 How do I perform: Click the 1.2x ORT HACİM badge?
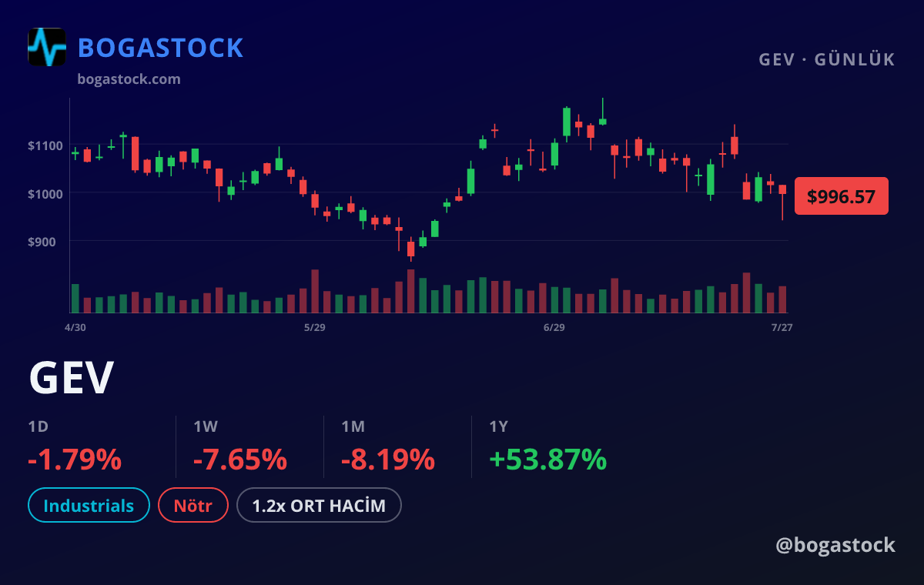pos(320,506)
